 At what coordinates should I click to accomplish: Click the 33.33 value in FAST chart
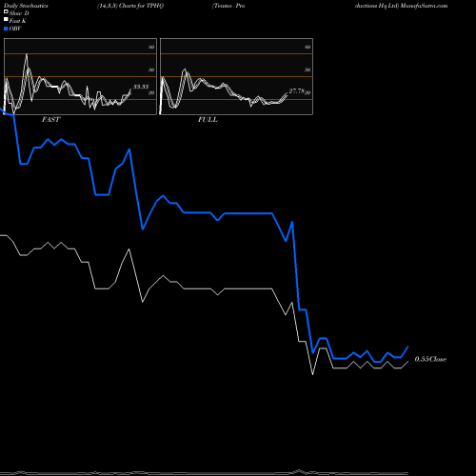click(x=141, y=87)
